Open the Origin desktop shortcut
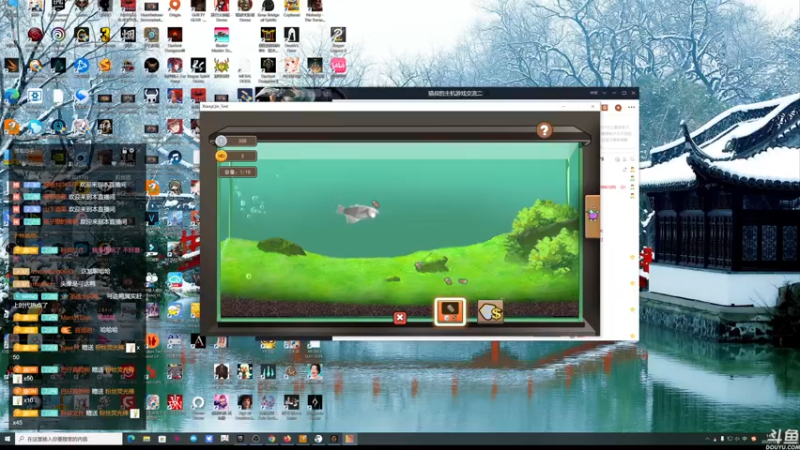 coord(174,9)
